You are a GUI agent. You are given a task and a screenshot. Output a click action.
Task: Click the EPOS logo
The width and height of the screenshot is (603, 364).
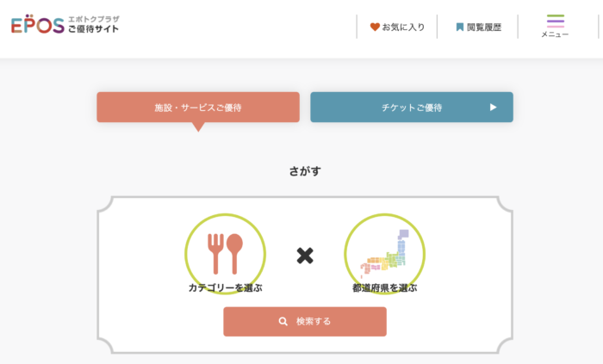point(37,25)
